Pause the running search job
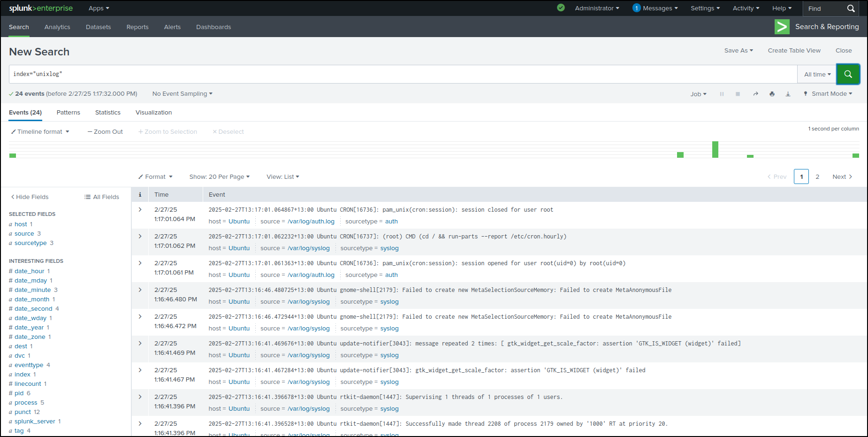The width and height of the screenshot is (868, 437). (x=722, y=93)
